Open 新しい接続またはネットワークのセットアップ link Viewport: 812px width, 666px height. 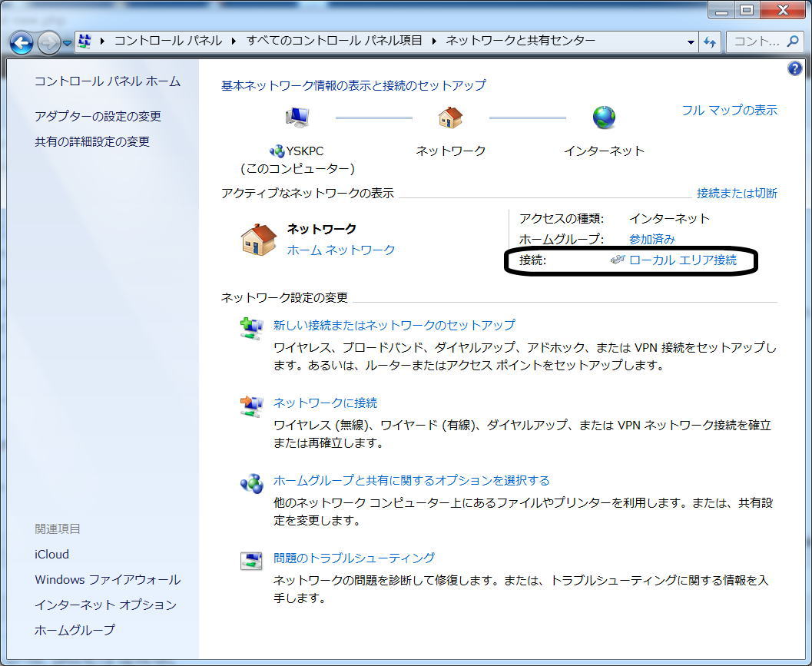(x=394, y=325)
